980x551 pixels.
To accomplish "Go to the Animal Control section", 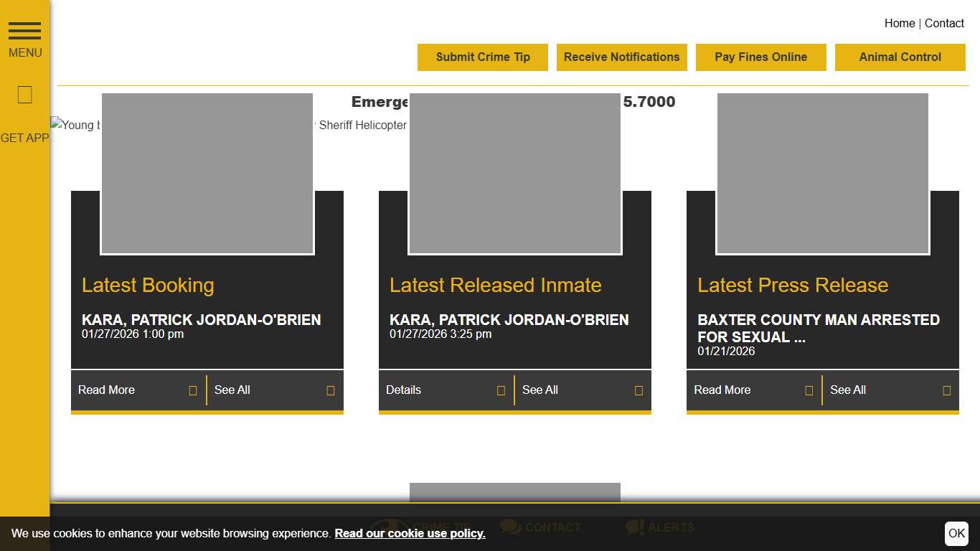I will coord(900,57).
